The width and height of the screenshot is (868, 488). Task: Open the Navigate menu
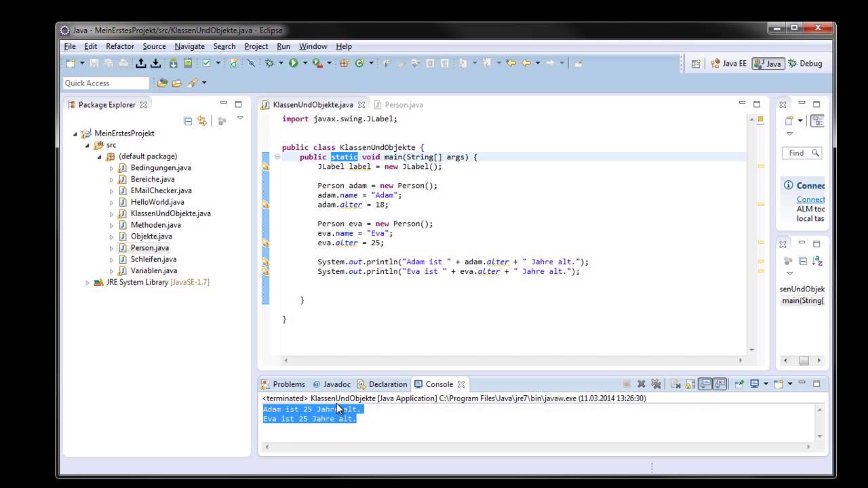click(189, 46)
